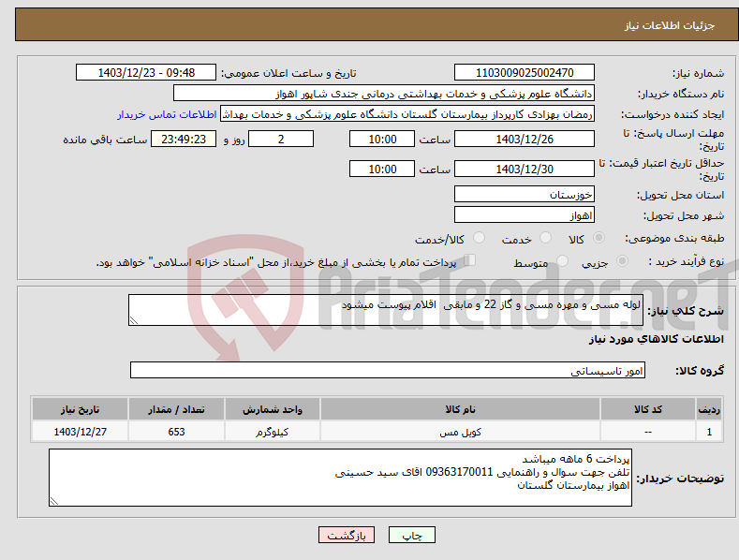This screenshot has height=560, width=739.
Task: Click the remaining days field showing 2
Action: pos(281,139)
